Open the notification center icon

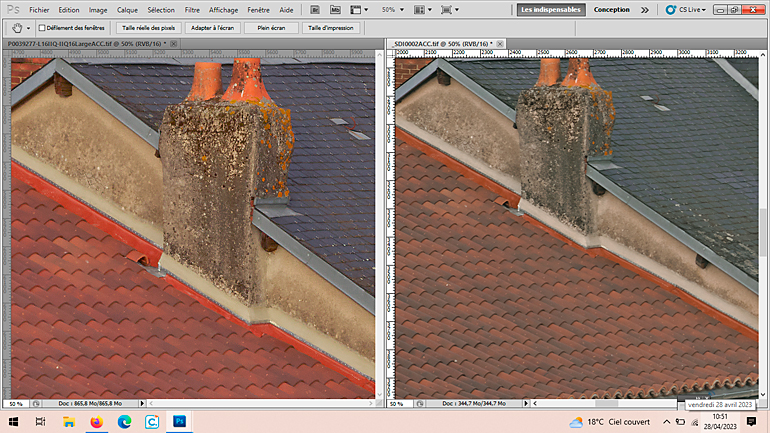751,422
